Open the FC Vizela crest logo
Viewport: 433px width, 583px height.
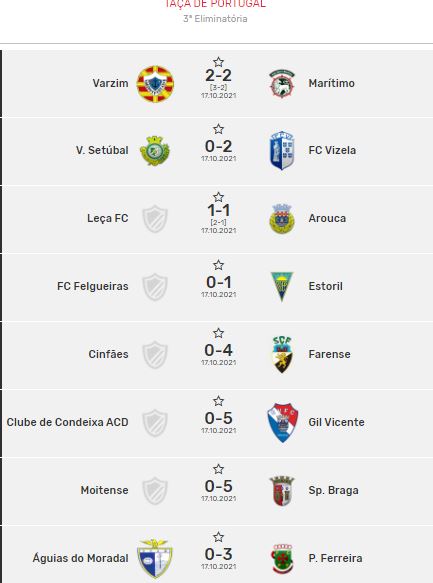[x=282, y=150]
